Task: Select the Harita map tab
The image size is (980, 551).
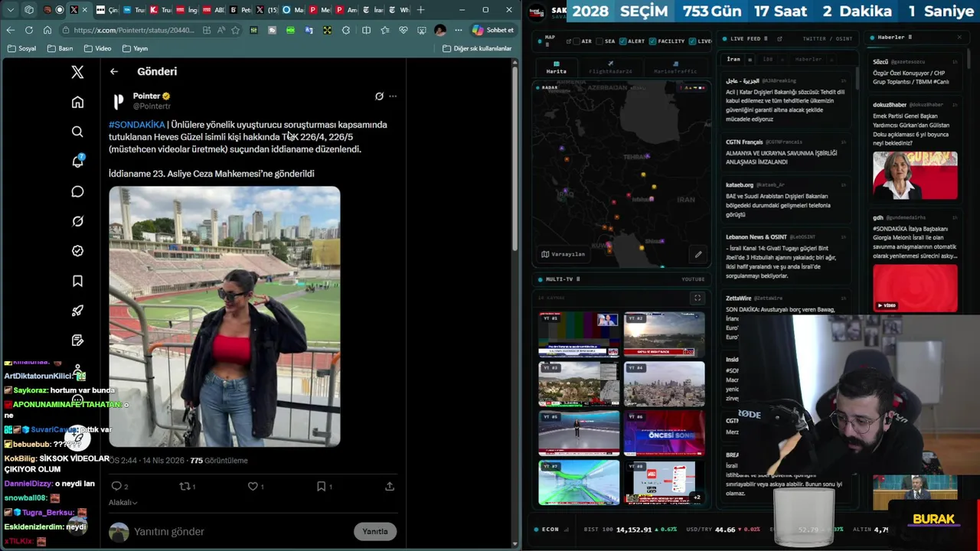Action: tap(557, 67)
